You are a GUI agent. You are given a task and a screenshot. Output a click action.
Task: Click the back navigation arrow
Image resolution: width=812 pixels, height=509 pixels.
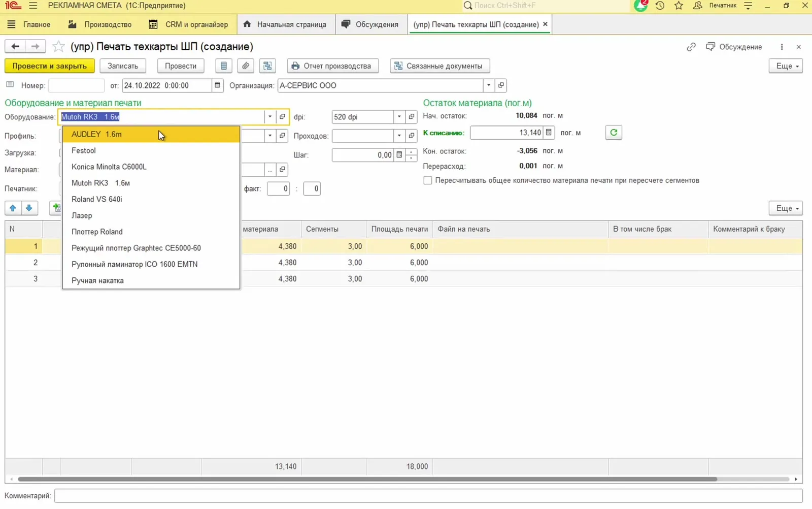coord(15,47)
